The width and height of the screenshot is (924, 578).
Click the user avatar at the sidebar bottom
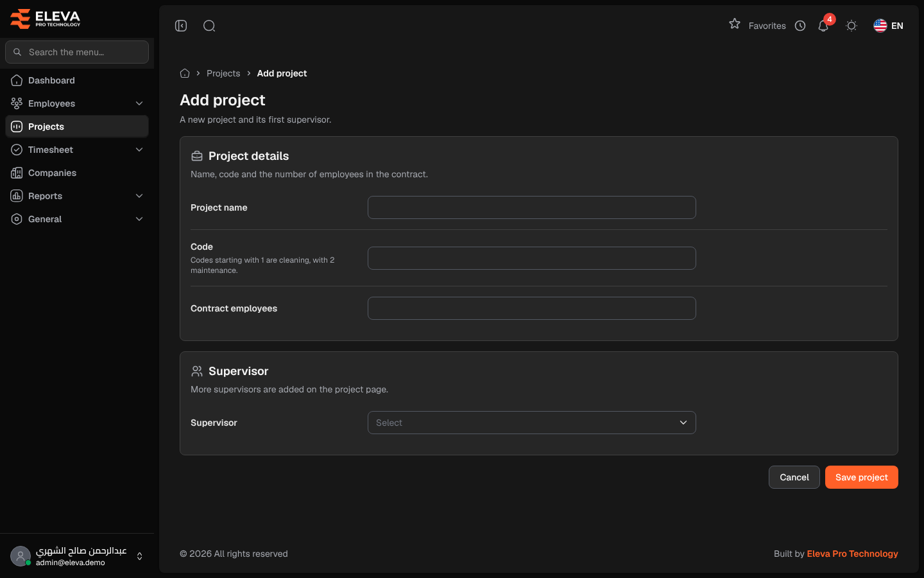click(x=21, y=556)
